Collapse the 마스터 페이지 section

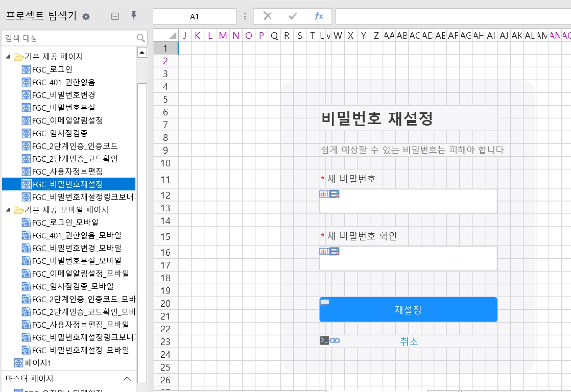click(x=128, y=378)
